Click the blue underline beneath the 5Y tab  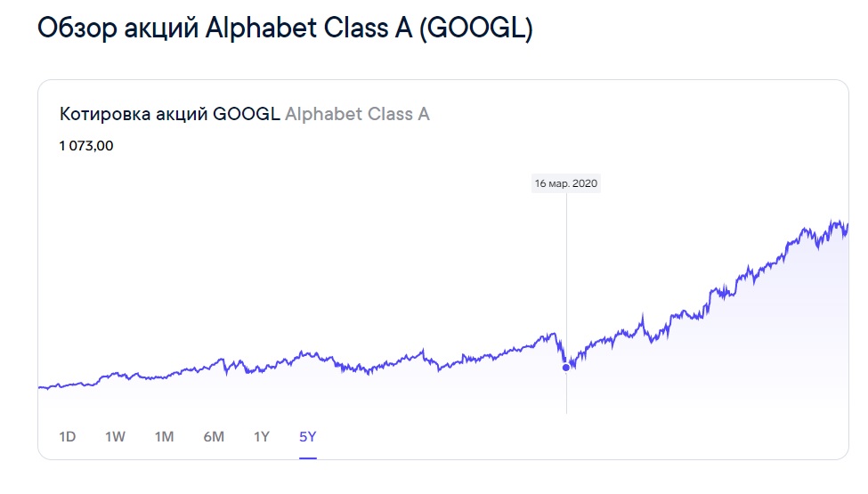click(x=308, y=458)
